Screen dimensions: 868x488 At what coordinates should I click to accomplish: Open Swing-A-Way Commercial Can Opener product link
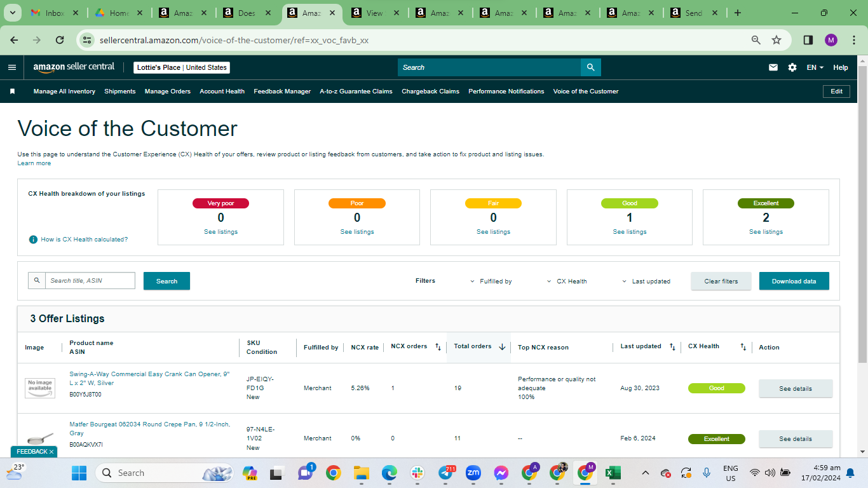(x=149, y=379)
